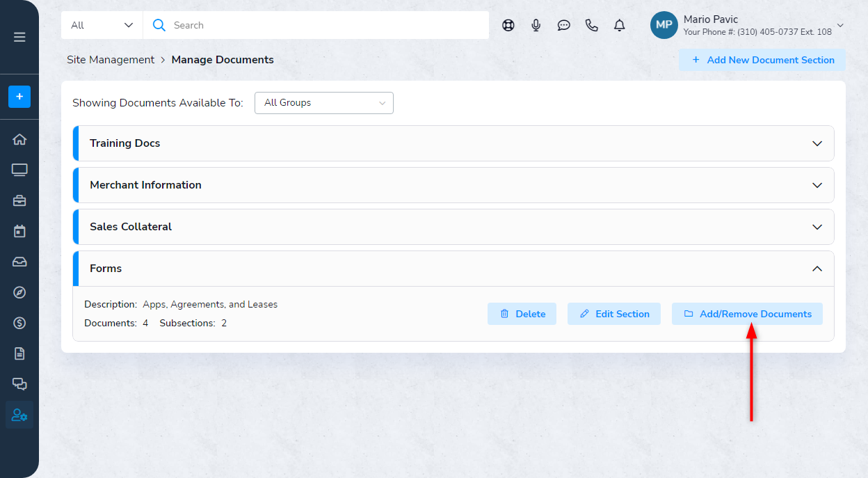
Task: Open the user settings icon in sidebar
Action: (x=19, y=415)
